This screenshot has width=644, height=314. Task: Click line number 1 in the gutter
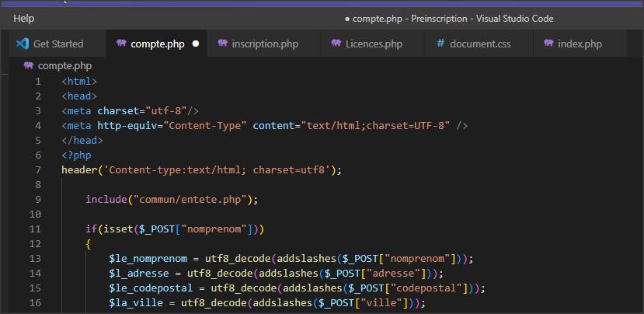(x=38, y=82)
